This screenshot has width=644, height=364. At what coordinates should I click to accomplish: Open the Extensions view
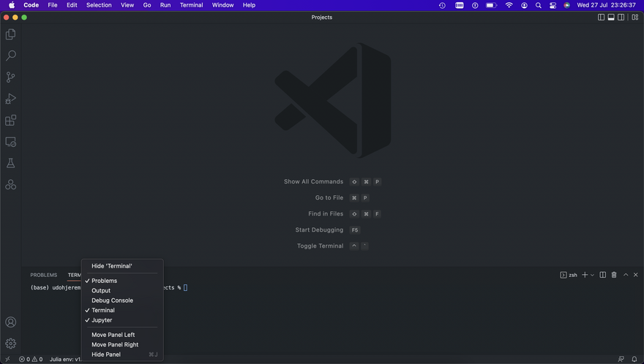pyautogui.click(x=10, y=120)
